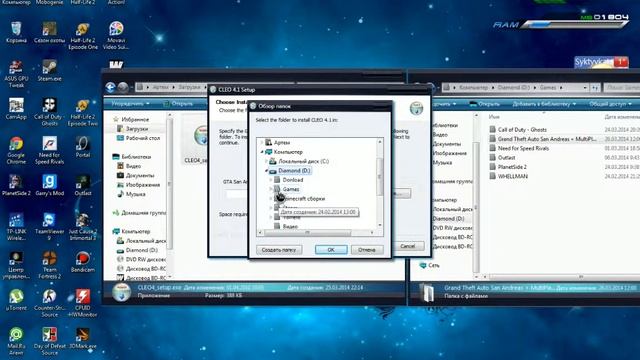Click the Создать папку button
Screen dimensions: 640x360
pos(279,249)
